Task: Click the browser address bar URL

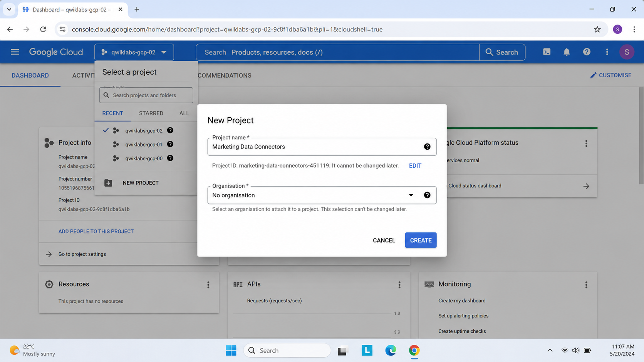Action: (x=227, y=29)
